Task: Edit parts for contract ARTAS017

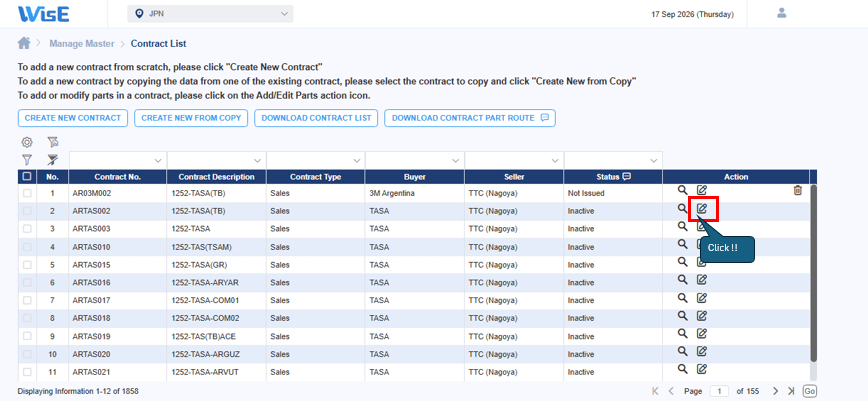Action: (701, 298)
